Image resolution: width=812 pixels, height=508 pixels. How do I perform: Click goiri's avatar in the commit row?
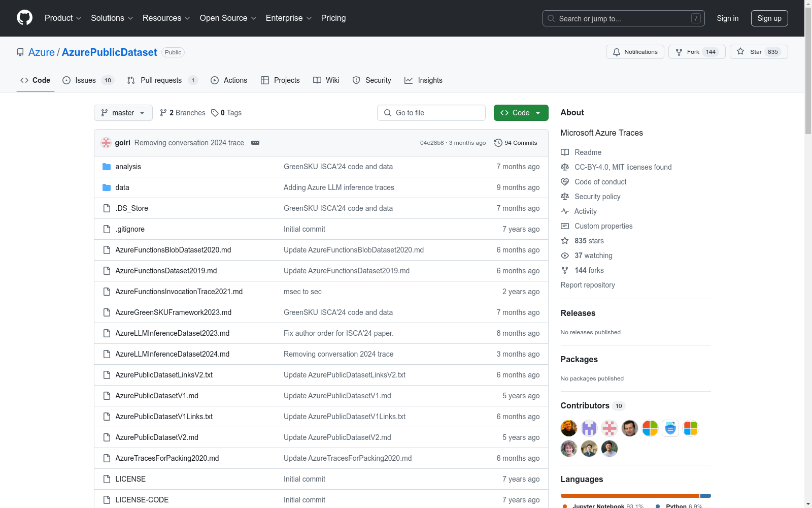pos(106,143)
